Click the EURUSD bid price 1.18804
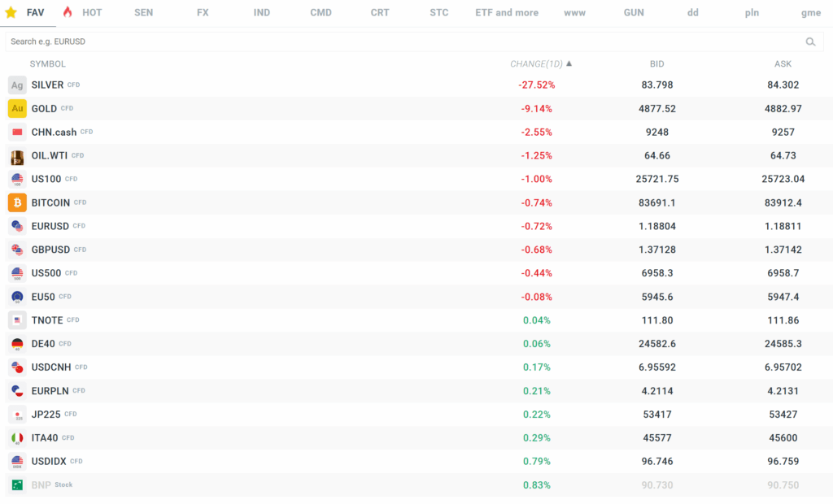Image resolution: width=833 pixels, height=504 pixels. coord(656,226)
